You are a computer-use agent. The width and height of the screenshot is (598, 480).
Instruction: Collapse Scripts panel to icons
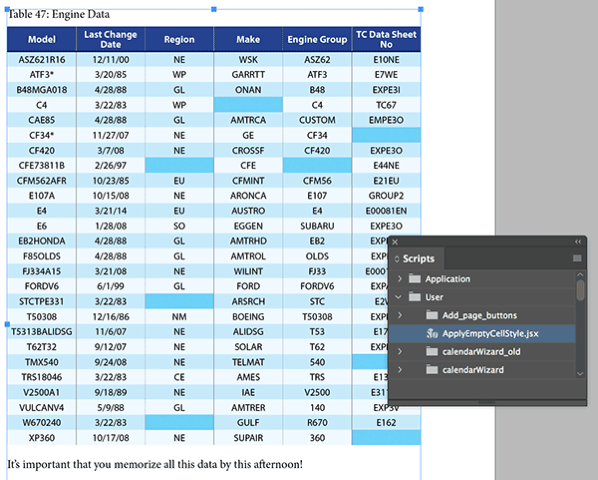tap(578, 242)
